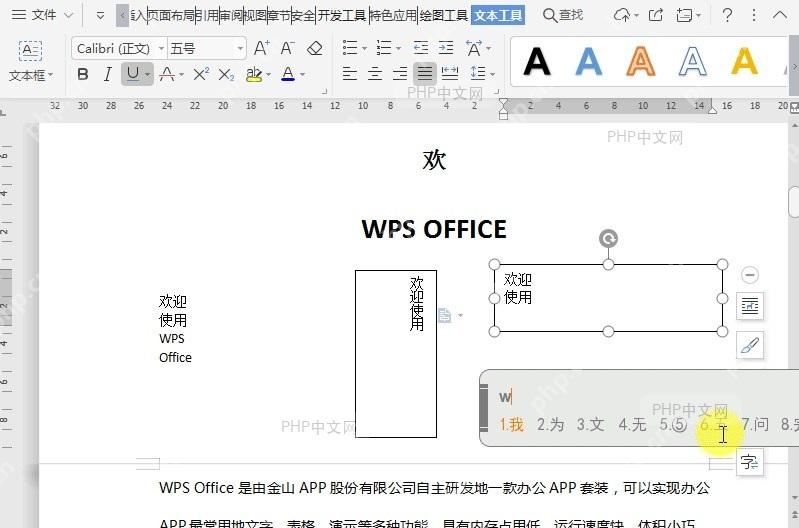Expand the 文件 menu arrow

(x=69, y=15)
